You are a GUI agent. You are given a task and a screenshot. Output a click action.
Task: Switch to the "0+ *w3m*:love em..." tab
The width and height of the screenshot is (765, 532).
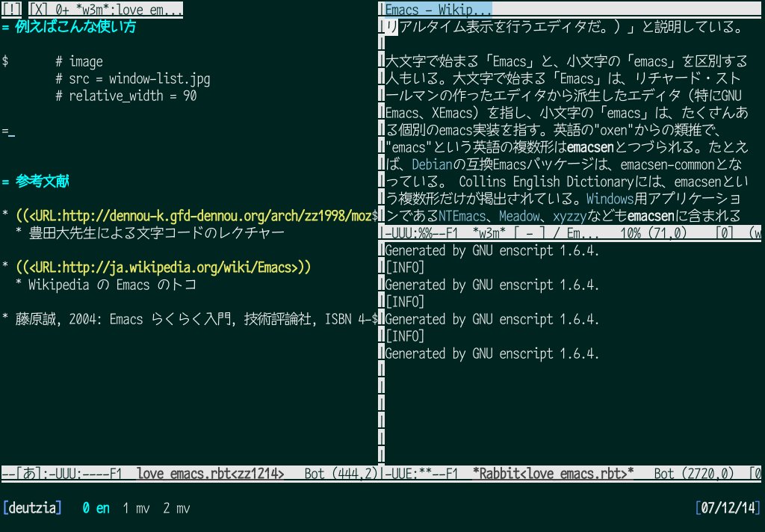tap(119, 10)
